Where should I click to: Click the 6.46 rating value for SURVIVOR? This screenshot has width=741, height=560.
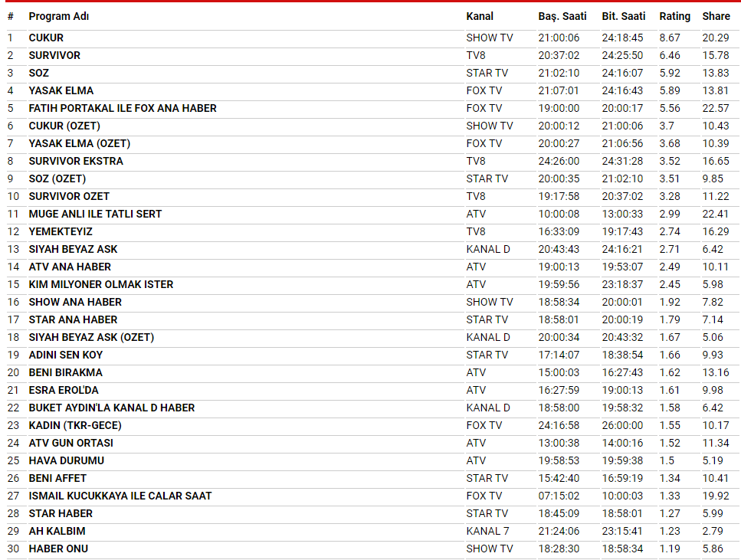pos(670,55)
